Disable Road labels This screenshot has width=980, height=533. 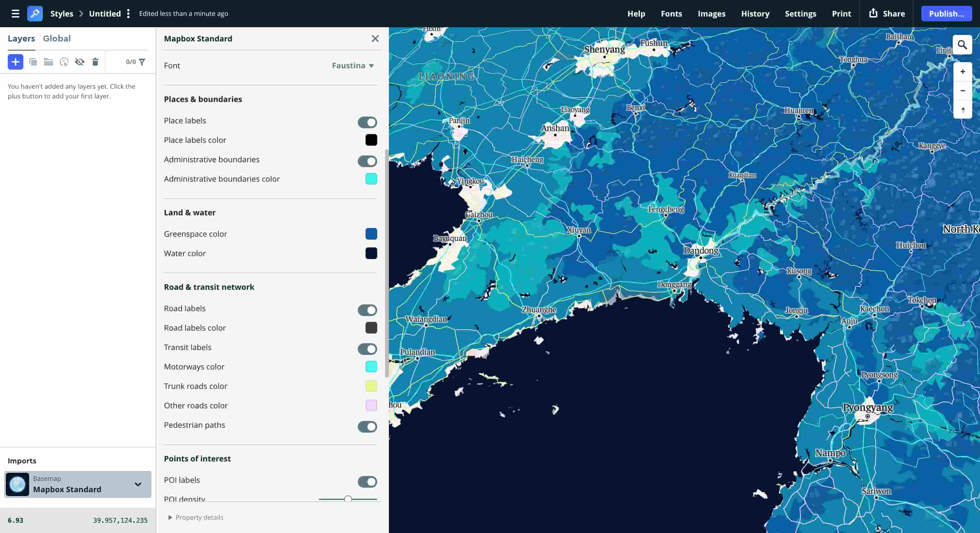pyautogui.click(x=367, y=310)
